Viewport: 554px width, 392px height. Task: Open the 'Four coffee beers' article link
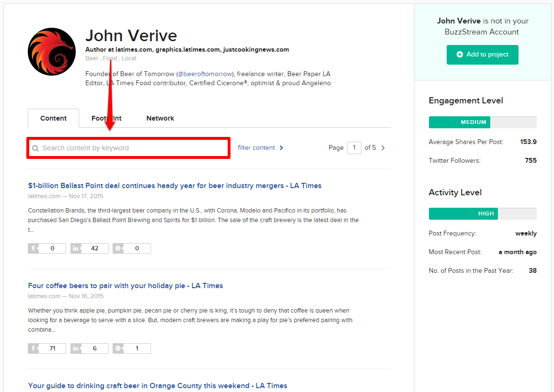pos(126,285)
